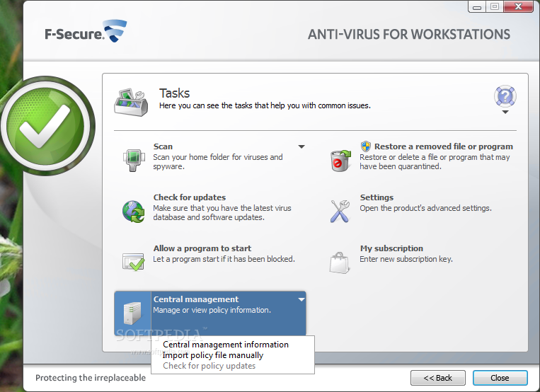Click the 'Tasks' heading
The height and width of the screenshot is (392, 540).
click(x=174, y=93)
